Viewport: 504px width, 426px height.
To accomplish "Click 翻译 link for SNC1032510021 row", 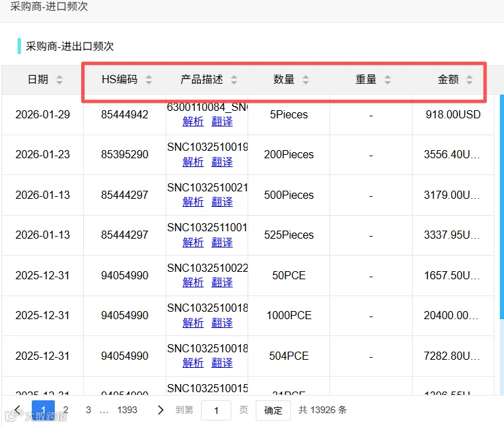I will pos(222,202).
